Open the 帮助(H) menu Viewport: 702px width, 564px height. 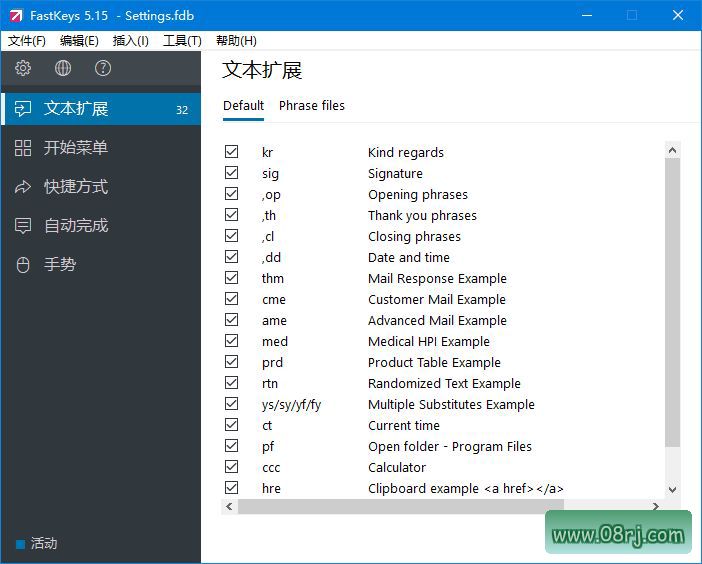coord(236,41)
